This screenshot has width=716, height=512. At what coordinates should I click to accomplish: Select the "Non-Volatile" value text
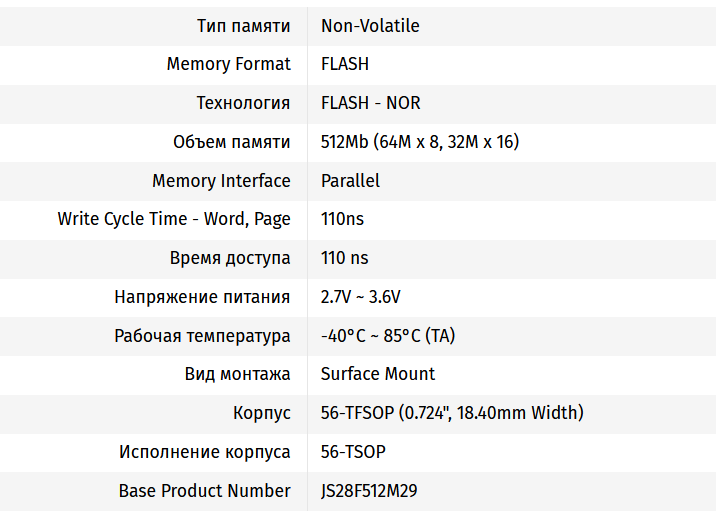370,26
